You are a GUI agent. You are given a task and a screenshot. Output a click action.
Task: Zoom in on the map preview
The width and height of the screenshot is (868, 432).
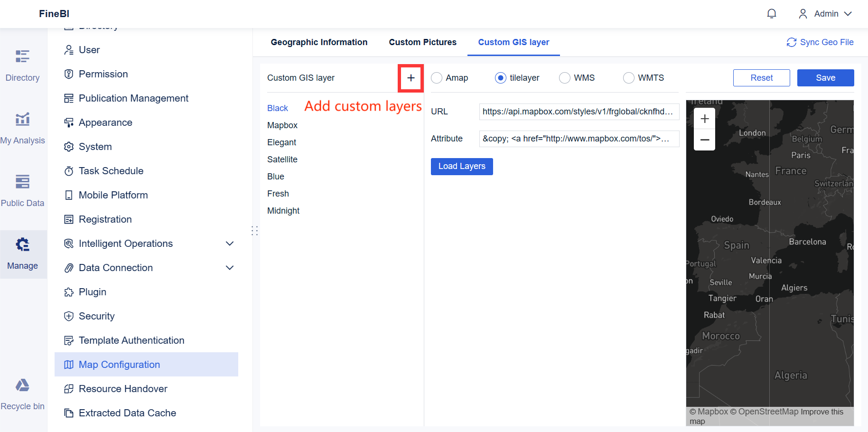(x=704, y=119)
